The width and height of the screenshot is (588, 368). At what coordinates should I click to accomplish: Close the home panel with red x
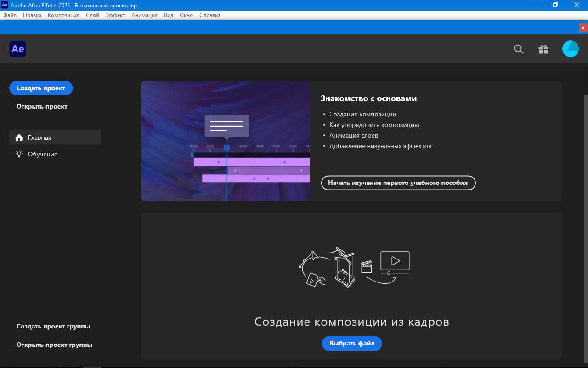583,28
